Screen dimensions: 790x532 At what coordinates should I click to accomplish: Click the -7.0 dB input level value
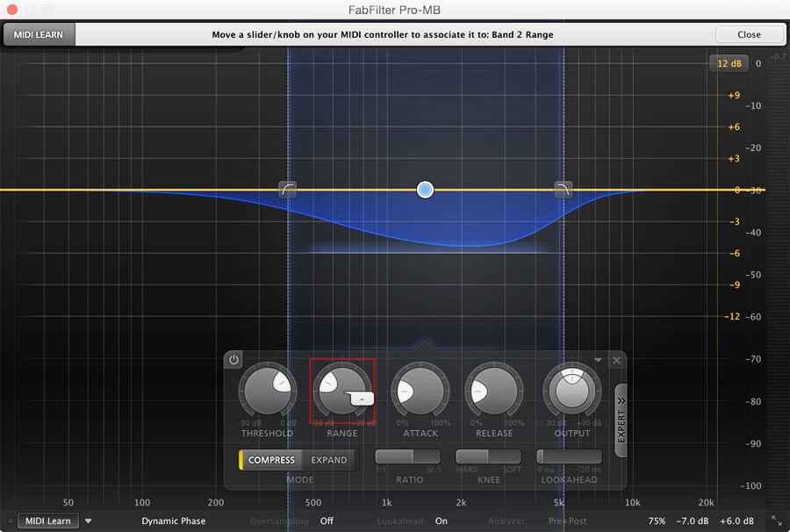[693, 521]
